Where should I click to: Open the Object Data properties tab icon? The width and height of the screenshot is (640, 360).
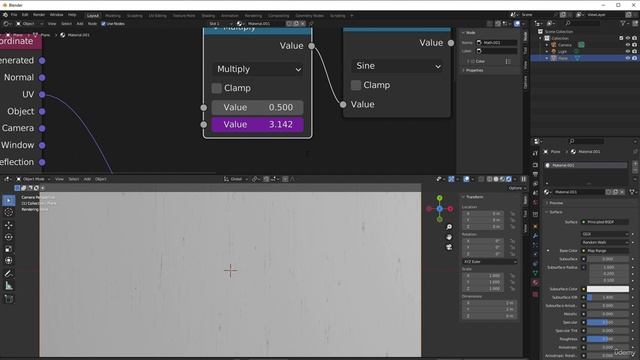536,273
